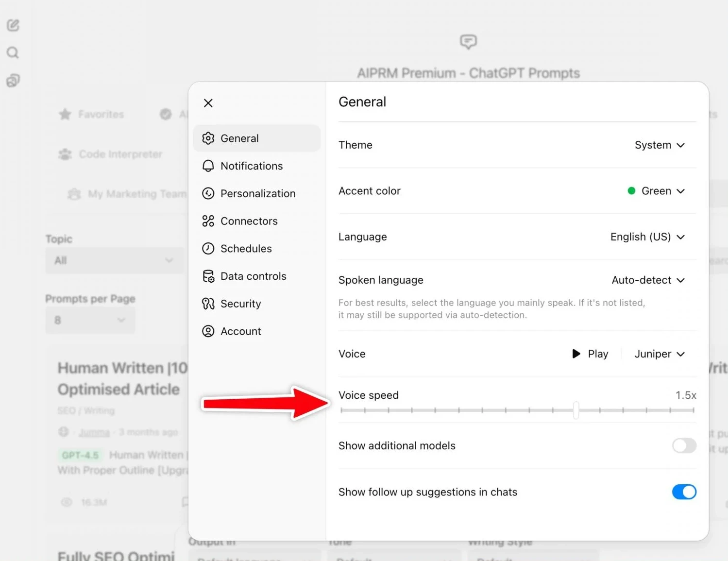Viewport: 728px width, 561px height.
Task: Click the library icon in left rail
Action: 13,80
